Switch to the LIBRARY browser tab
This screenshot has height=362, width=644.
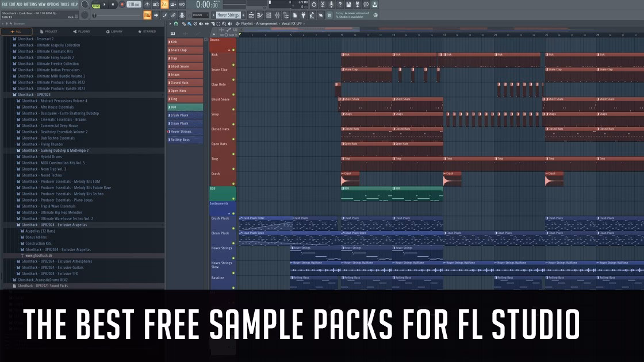(114, 32)
